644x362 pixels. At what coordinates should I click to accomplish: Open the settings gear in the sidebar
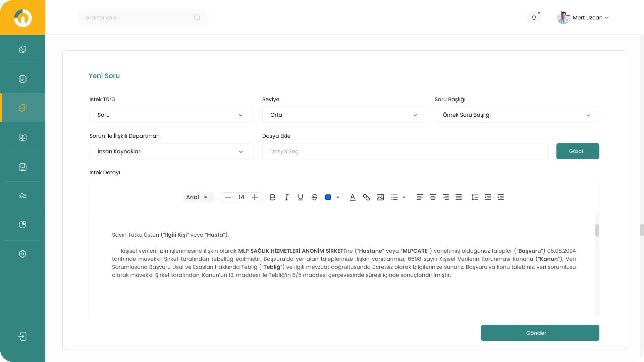click(x=22, y=254)
